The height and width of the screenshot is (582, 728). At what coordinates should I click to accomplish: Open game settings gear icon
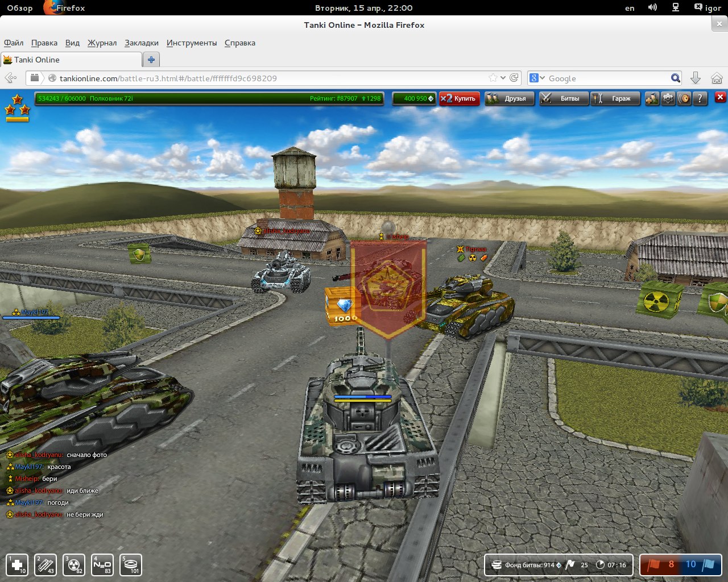[x=668, y=98]
